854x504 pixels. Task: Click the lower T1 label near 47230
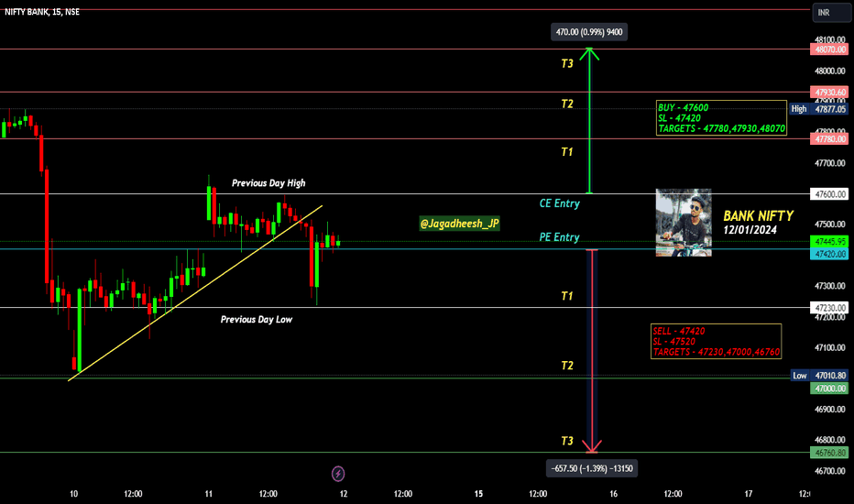pos(567,296)
